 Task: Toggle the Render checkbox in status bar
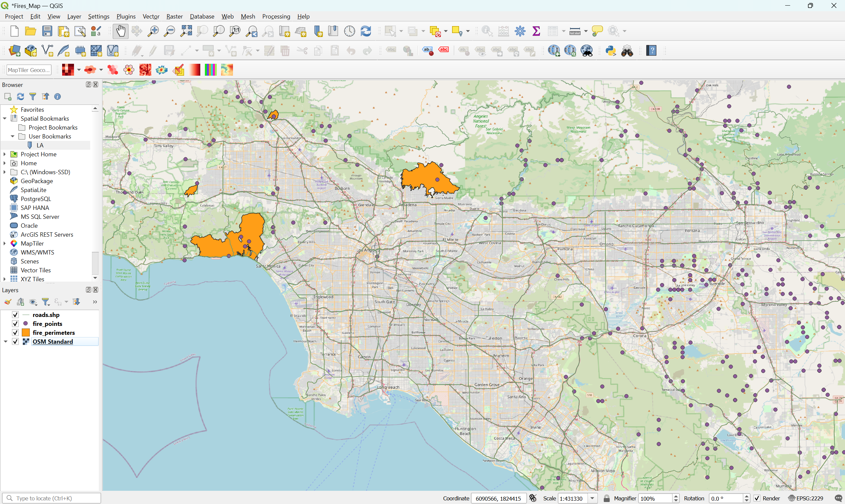point(757,498)
